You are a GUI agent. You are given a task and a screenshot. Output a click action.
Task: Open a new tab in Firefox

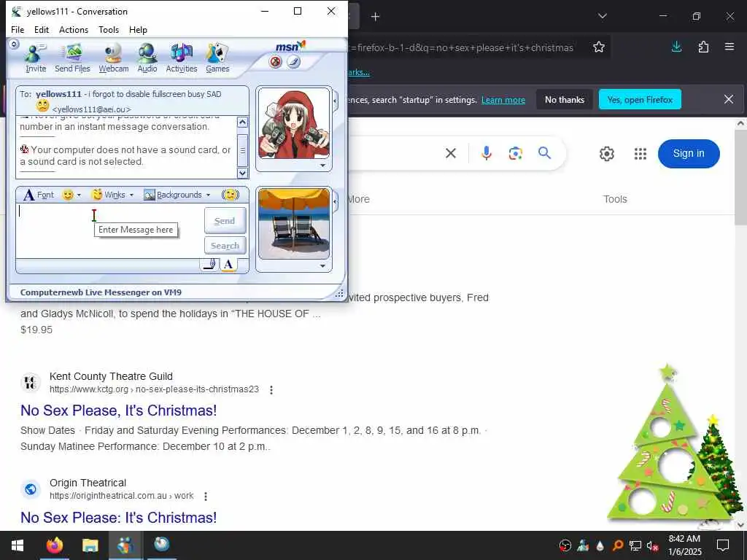375,17
